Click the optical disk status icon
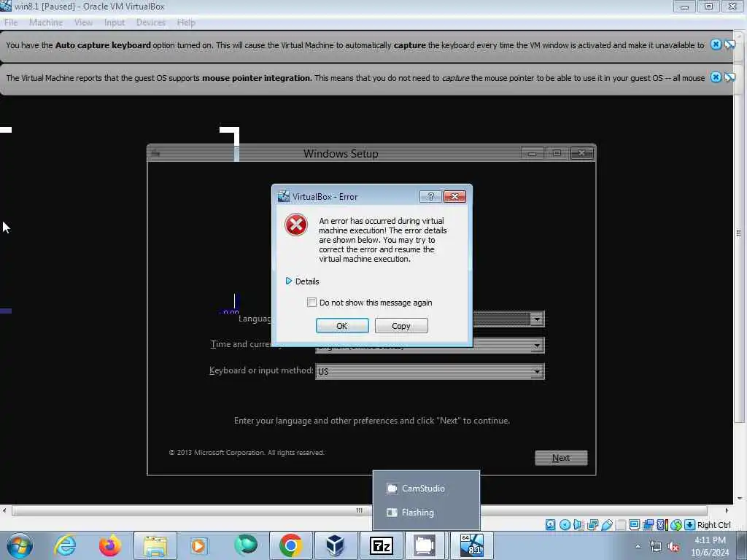Screen dimensions: 747x560 pyautogui.click(x=565, y=525)
